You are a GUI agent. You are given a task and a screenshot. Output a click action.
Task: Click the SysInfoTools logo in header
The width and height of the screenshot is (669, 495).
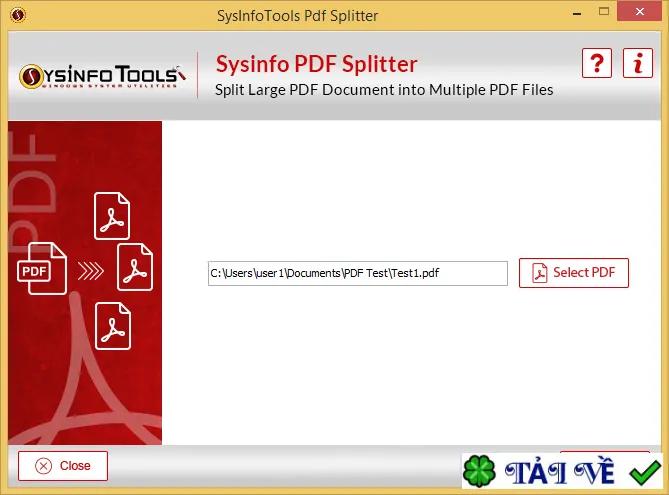(103, 77)
